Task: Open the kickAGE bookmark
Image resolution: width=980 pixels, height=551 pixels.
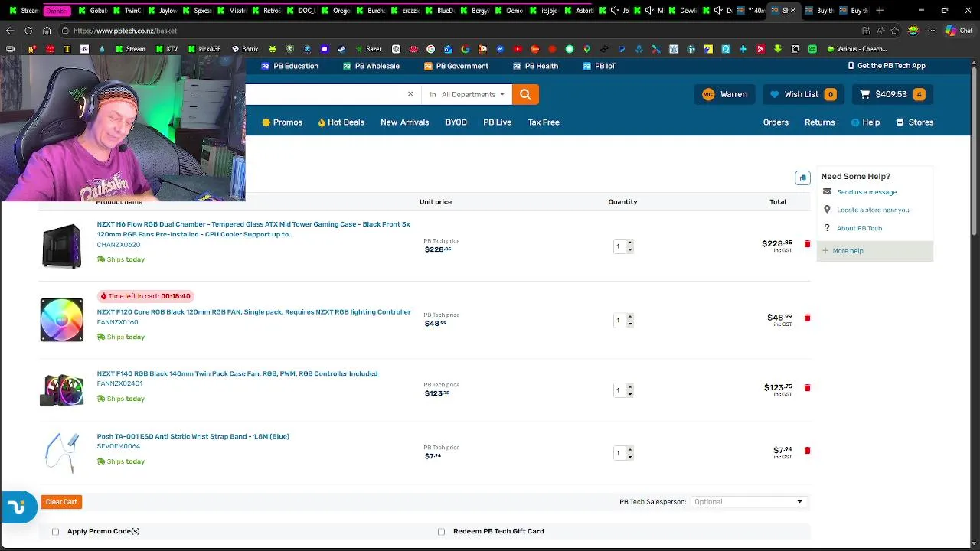Action: 204,49
